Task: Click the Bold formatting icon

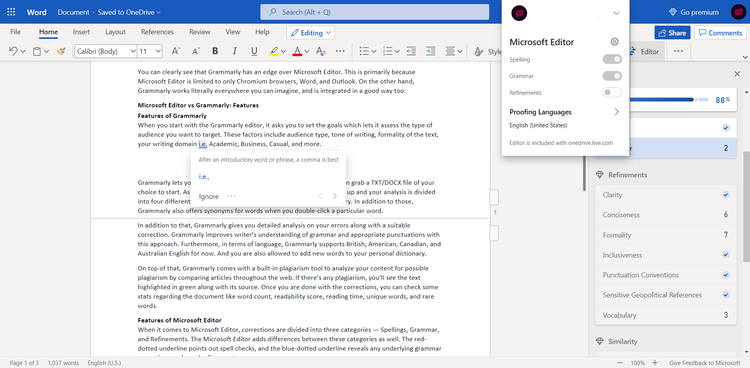Action: tap(215, 51)
